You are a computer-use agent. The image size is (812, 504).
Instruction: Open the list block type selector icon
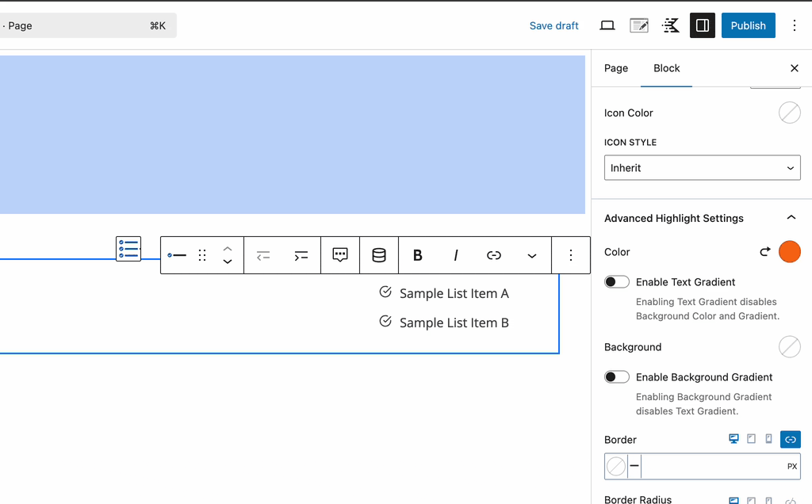click(128, 248)
